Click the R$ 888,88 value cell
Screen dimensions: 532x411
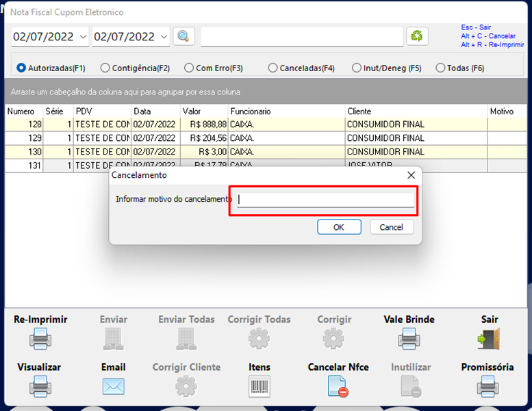point(204,124)
